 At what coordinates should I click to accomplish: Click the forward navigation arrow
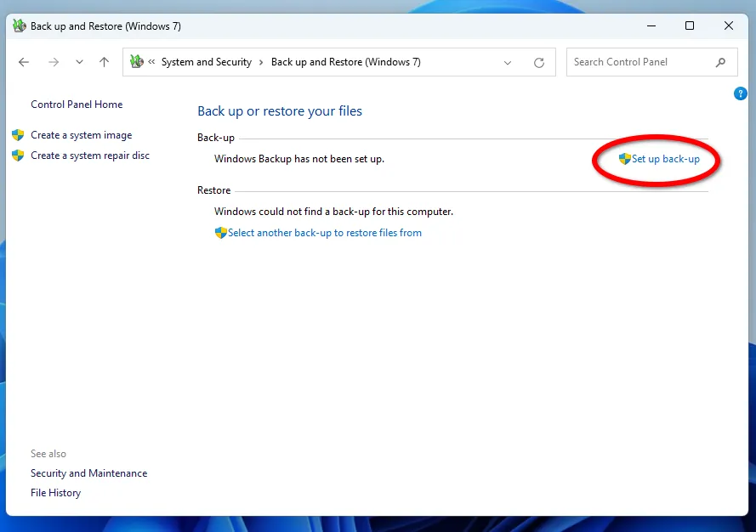click(x=53, y=61)
